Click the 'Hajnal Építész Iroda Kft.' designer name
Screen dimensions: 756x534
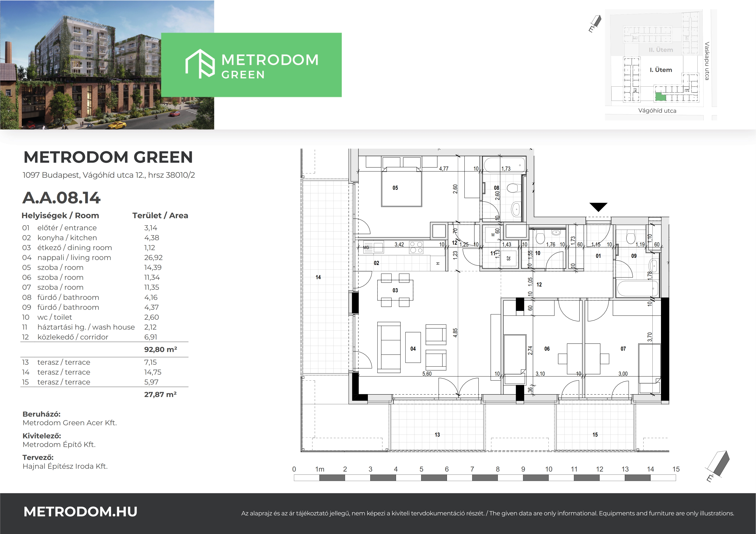click(x=65, y=466)
